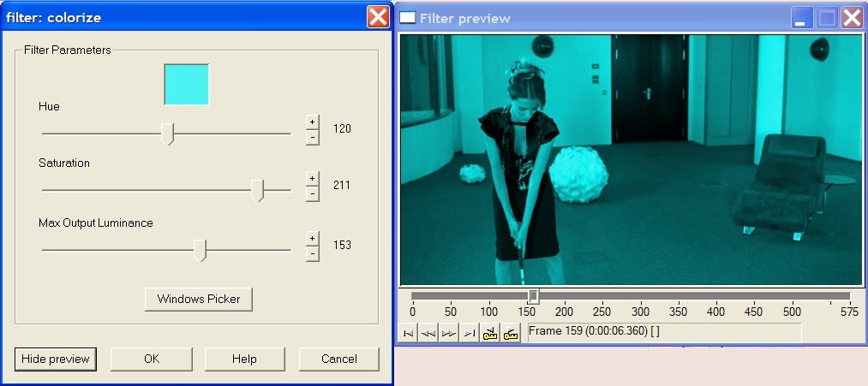Screen dimensions: 868x386
Task: Click the Hue slider handle
Action: point(167,134)
